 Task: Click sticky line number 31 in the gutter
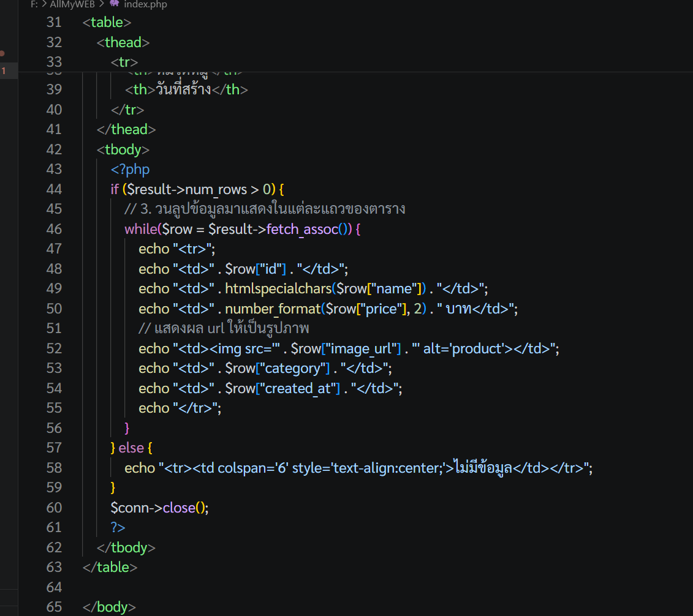(x=54, y=22)
